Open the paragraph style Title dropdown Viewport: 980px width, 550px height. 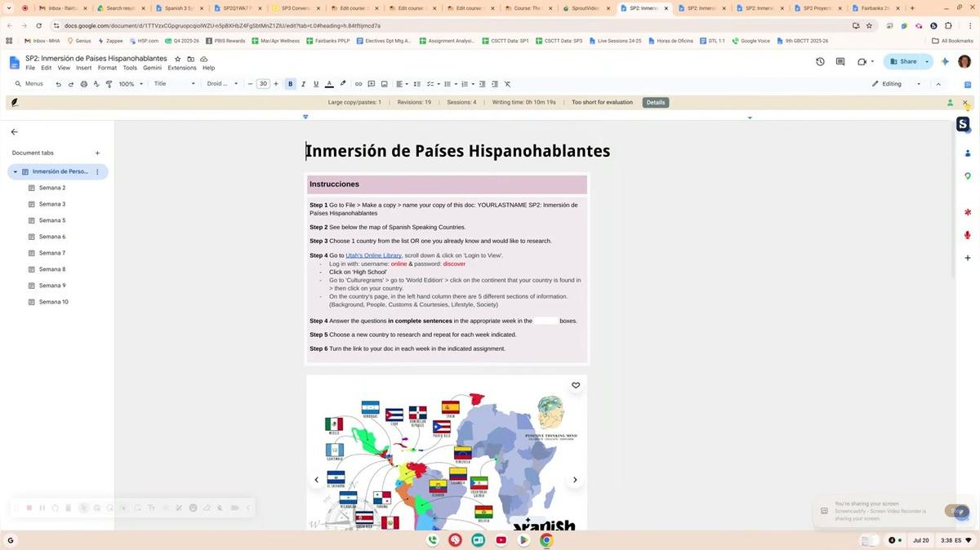click(x=175, y=84)
